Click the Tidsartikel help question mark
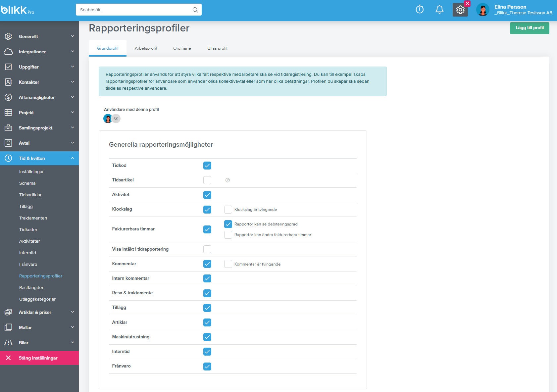The height and width of the screenshot is (392, 557). (228, 180)
